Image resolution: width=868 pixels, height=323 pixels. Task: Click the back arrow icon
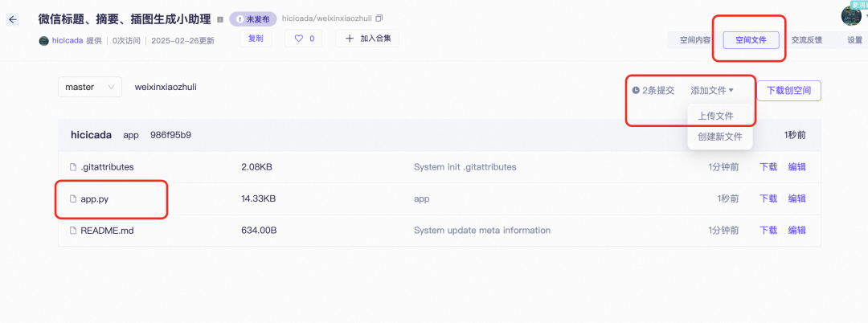point(13,18)
